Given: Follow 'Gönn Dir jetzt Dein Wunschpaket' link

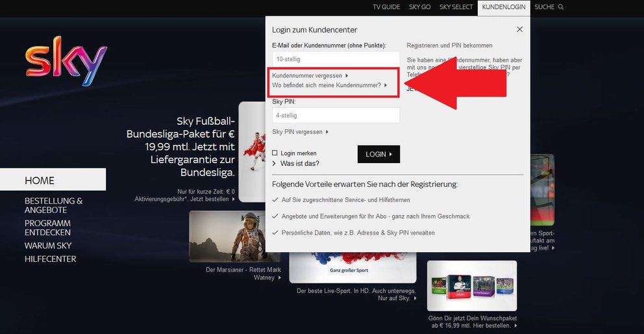Looking at the screenshot, I should pyautogui.click(x=473, y=322).
